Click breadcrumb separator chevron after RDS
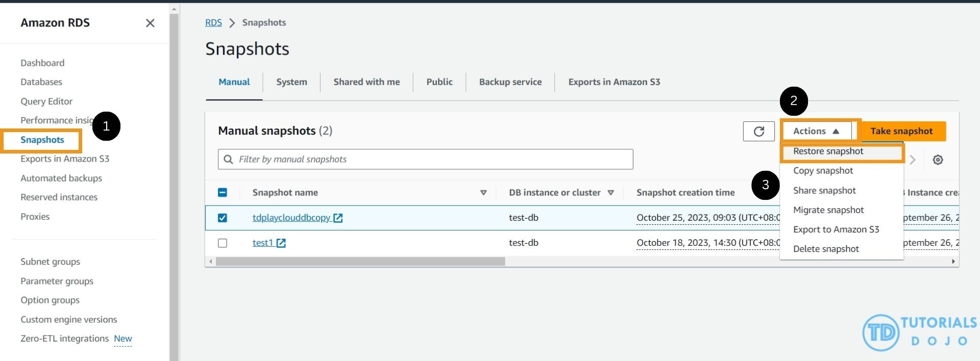 232,23
